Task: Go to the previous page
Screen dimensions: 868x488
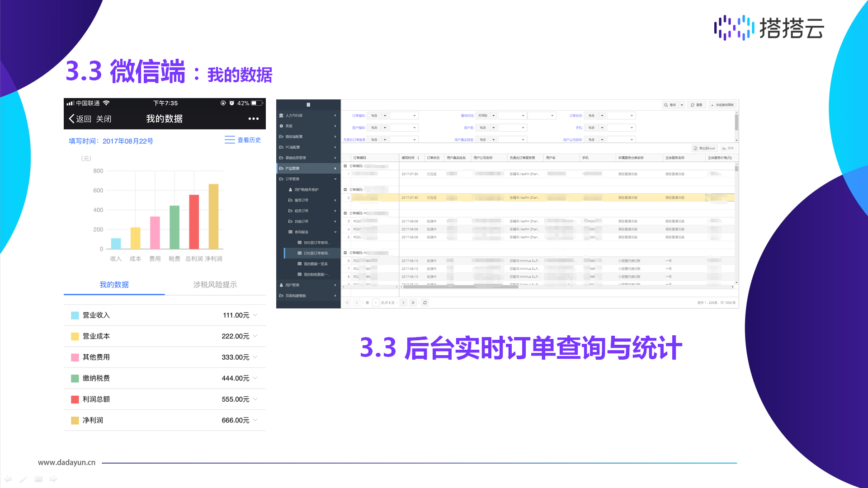Action: (x=357, y=303)
